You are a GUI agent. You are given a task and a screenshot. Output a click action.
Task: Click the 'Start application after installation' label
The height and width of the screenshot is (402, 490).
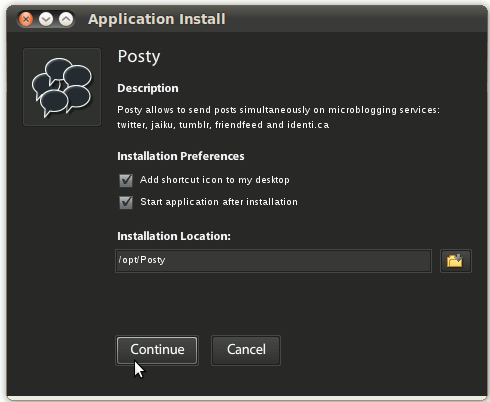[219, 202]
